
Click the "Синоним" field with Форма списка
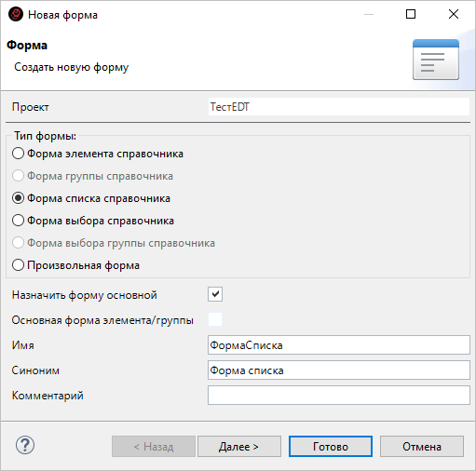(339, 370)
